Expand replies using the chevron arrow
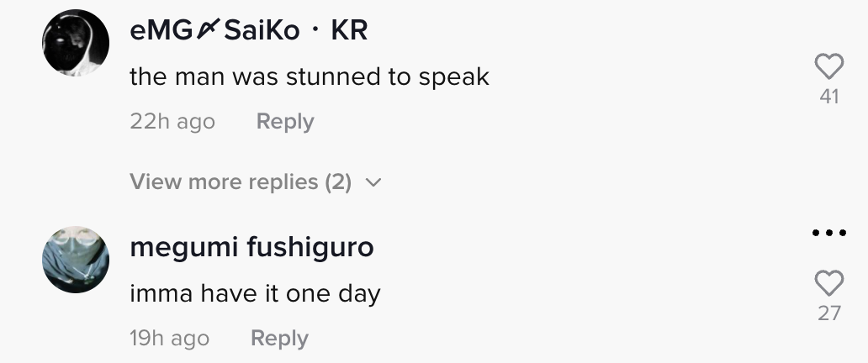868x363 pixels. (374, 182)
